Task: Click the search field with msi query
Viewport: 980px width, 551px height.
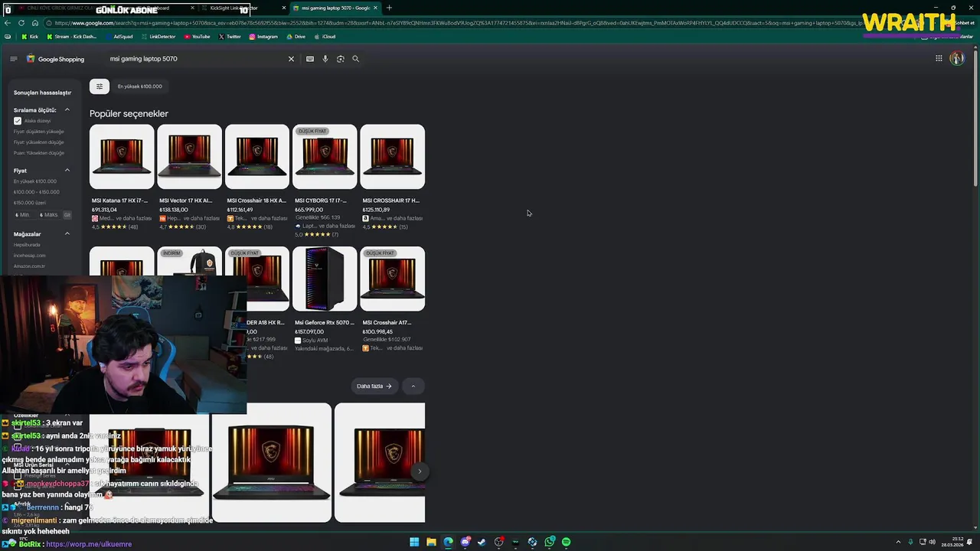Action: [x=195, y=59]
